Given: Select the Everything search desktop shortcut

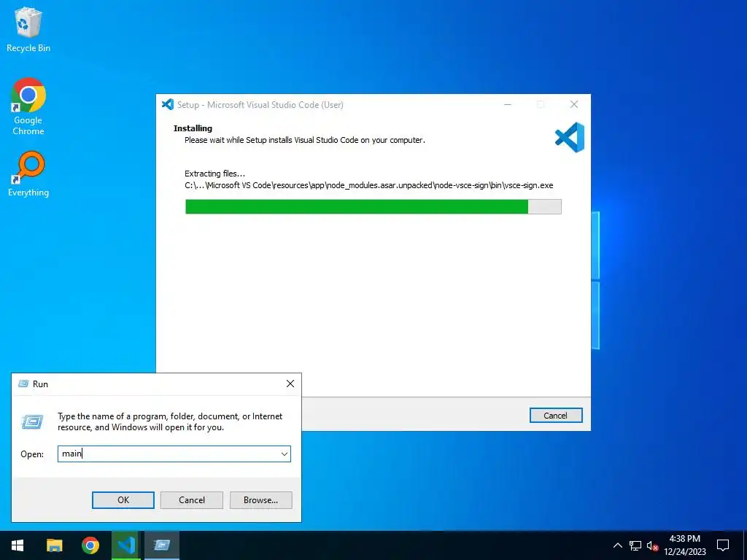Looking at the screenshot, I should (x=28, y=174).
